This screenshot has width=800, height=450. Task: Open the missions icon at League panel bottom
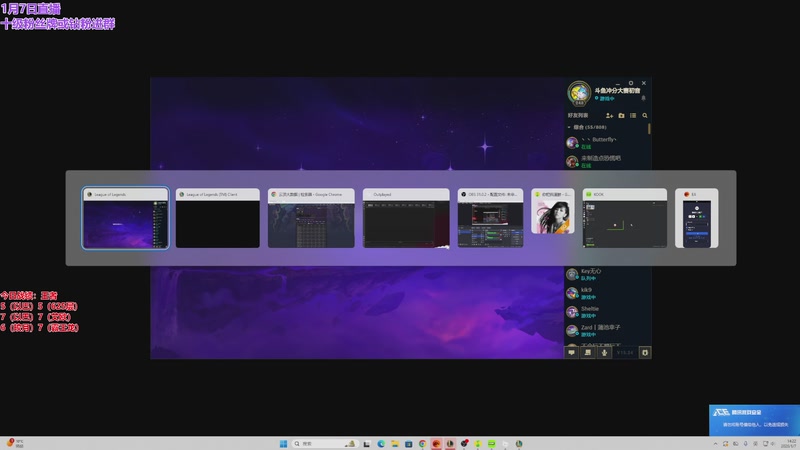point(588,353)
